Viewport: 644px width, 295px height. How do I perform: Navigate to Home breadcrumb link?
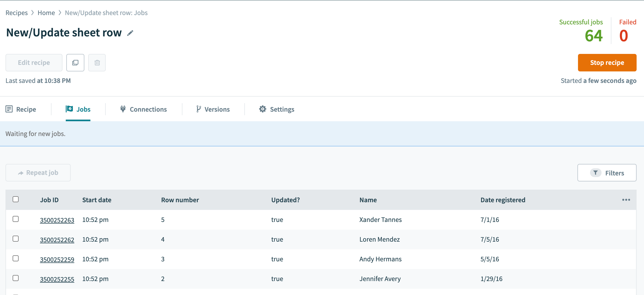[x=46, y=13]
